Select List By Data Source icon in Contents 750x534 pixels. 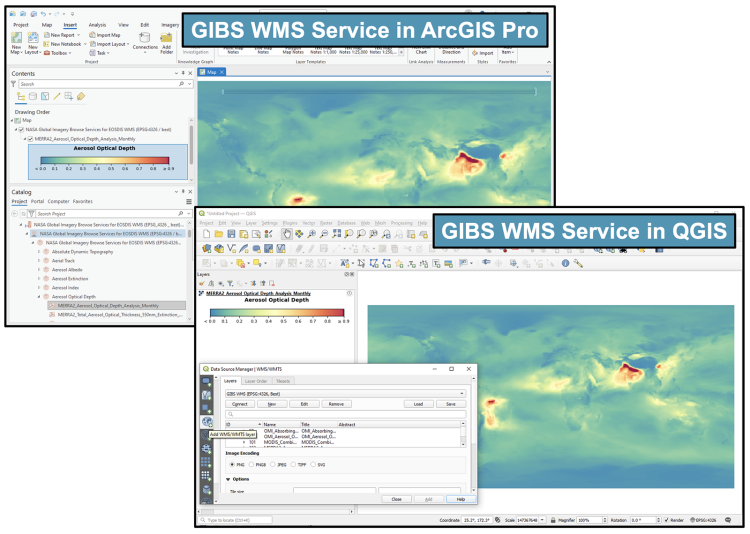tap(33, 97)
